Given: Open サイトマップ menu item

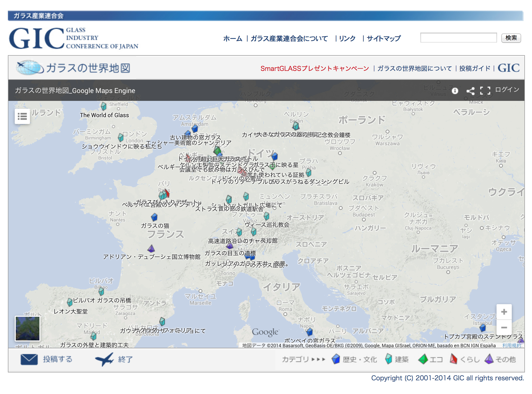Looking at the screenshot, I should coord(384,39).
